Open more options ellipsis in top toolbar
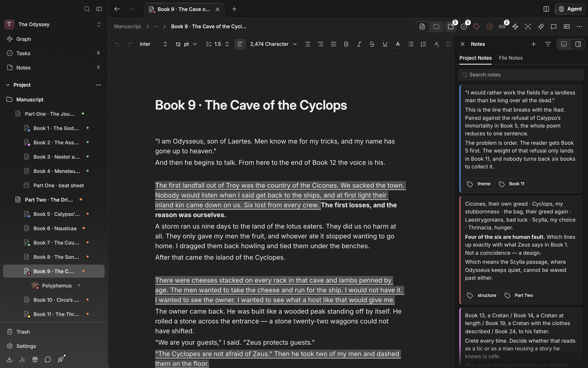This screenshot has height=368, width=588. tap(579, 27)
